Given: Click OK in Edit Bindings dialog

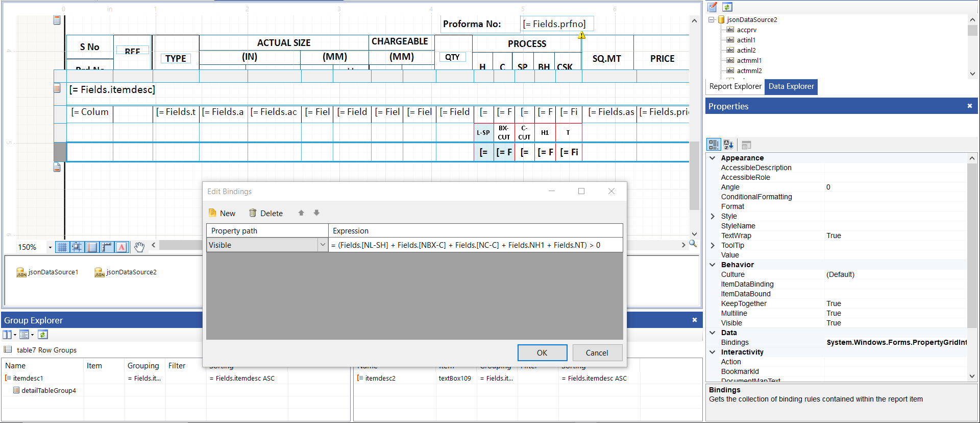Looking at the screenshot, I should [542, 353].
